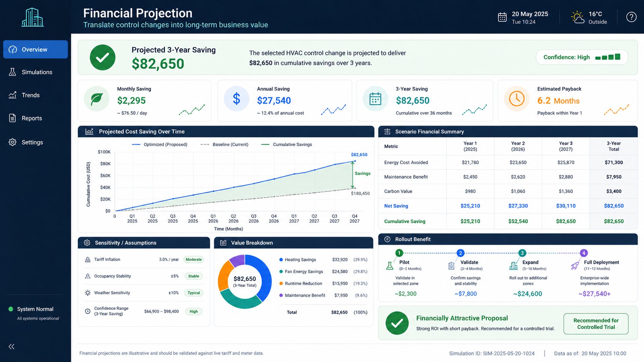Click the Sensitivity / Assumptions gear icon
Screen dimensions: 644x362
[x=87, y=243]
